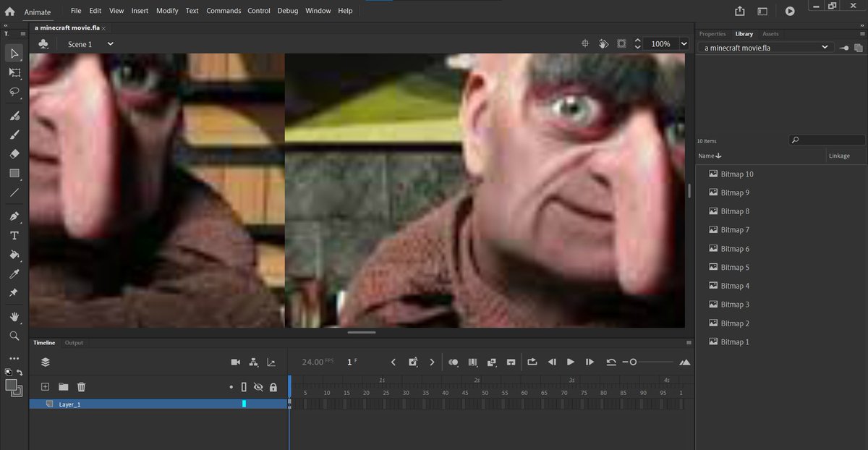Image resolution: width=868 pixels, height=450 pixels.
Task: Open the a minecraft movie.fla library dropdown
Action: [765, 47]
